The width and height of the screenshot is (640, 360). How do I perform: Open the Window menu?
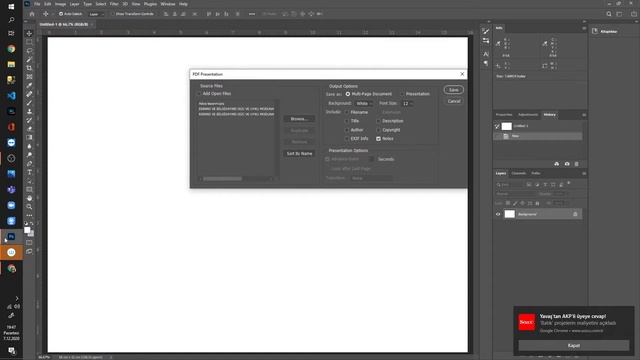click(168, 4)
